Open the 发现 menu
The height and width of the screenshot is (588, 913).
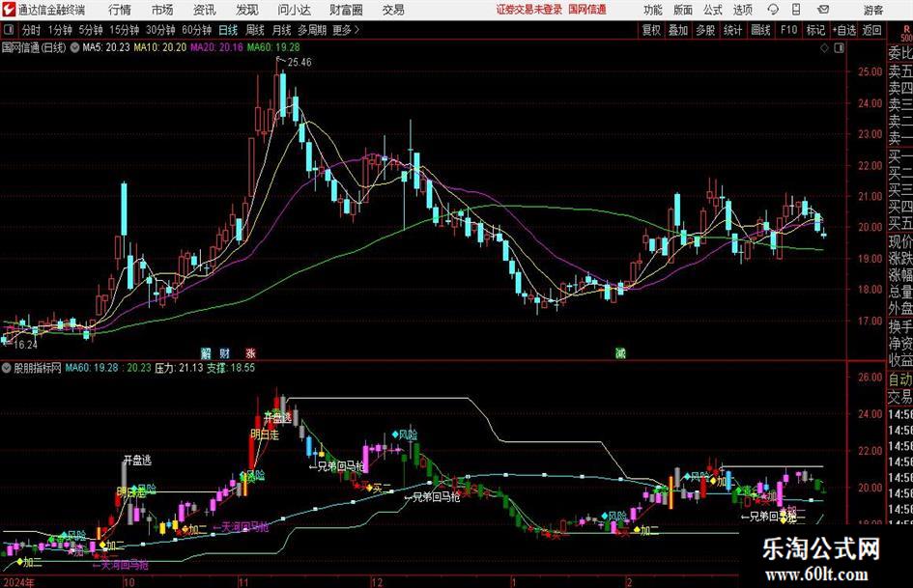(247, 10)
